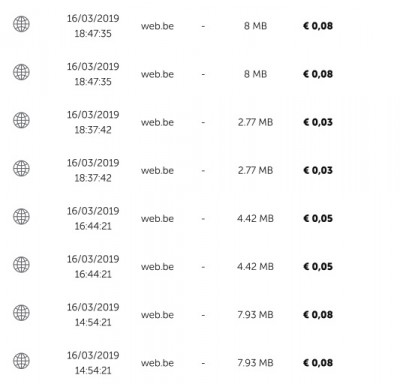Select 8 MB usage in lower 18:47:35 row
The width and height of the screenshot is (400, 384).
tap(255, 74)
